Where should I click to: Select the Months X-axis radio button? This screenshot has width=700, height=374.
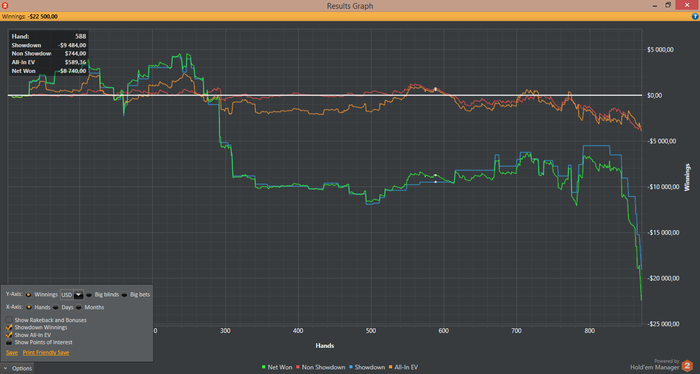tap(79, 307)
